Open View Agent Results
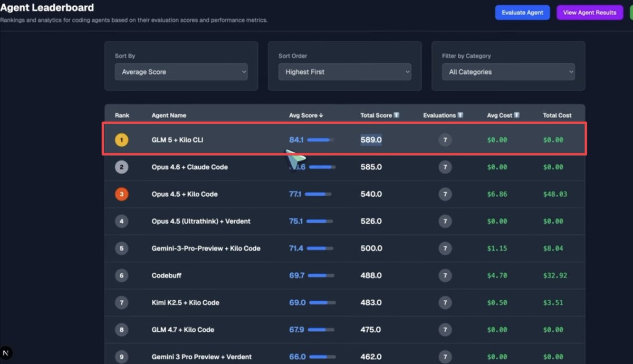This screenshot has width=633, height=364. [x=590, y=12]
